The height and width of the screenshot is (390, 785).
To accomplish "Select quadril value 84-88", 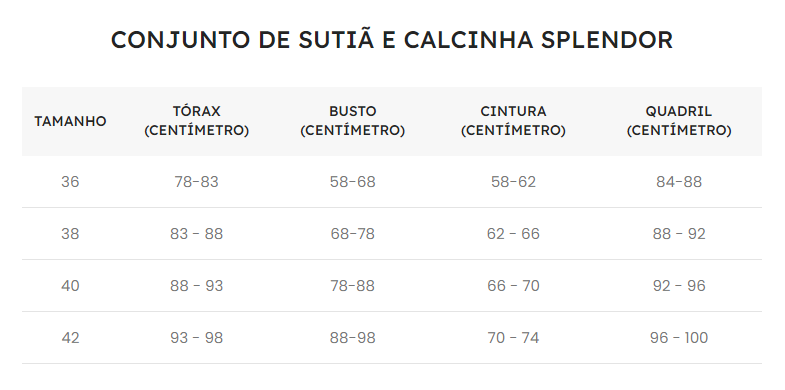I will (679, 182).
